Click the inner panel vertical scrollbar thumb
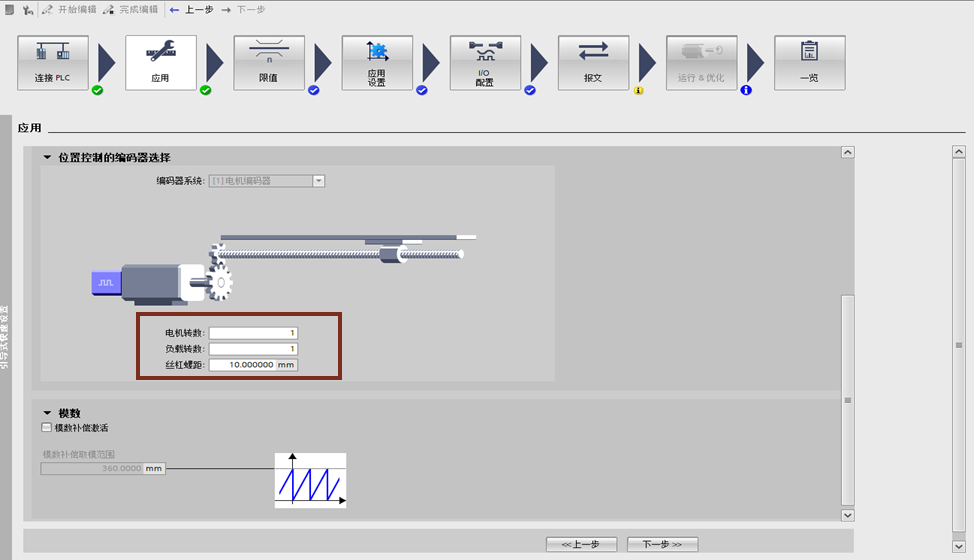The height and width of the screenshot is (560, 974). coord(848,398)
